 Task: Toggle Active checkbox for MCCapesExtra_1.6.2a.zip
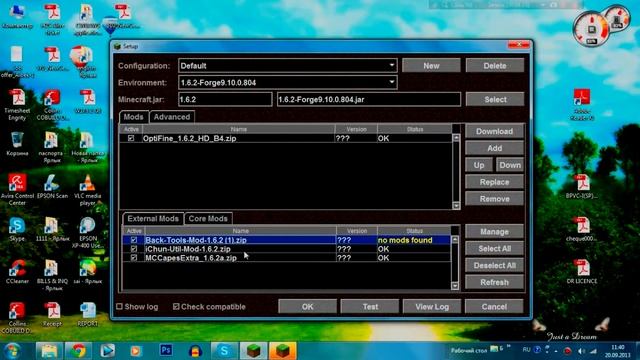tap(134, 258)
